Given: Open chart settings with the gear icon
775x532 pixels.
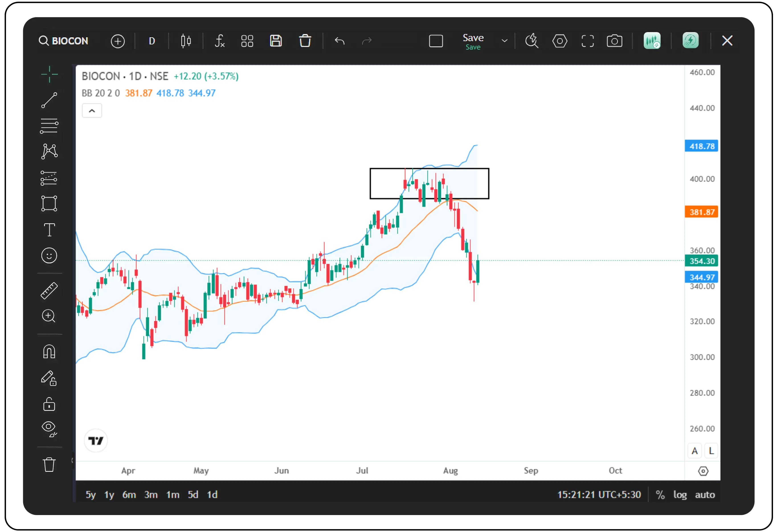Looking at the screenshot, I should [x=560, y=41].
